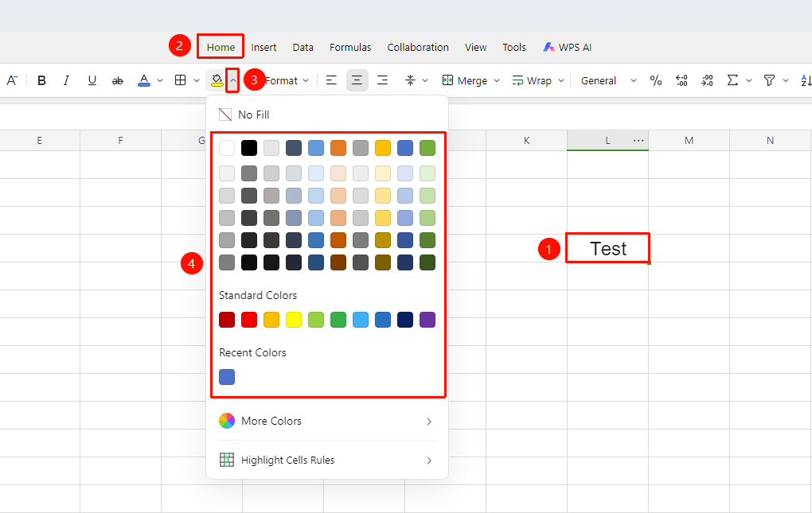Align text left
The height and width of the screenshot is (513, 812).
(331, 80)
